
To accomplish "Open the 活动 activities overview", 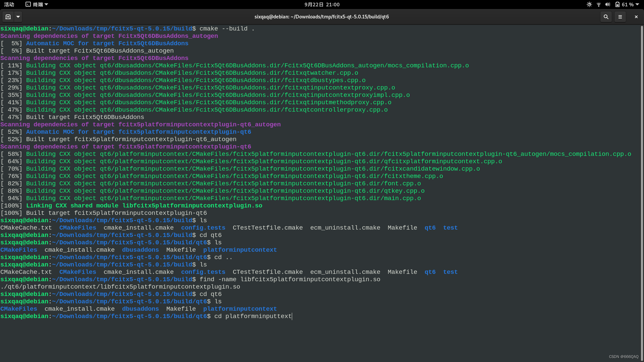I will click(9, 4).
